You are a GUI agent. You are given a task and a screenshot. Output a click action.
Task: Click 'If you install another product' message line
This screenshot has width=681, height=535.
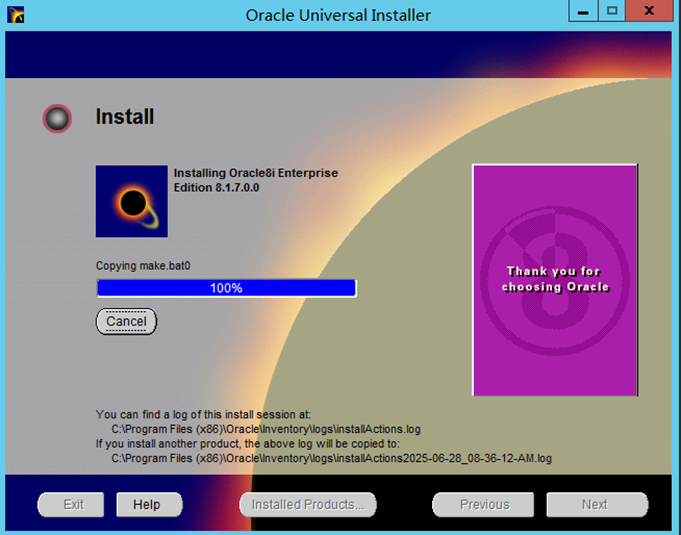coord(248,443)
